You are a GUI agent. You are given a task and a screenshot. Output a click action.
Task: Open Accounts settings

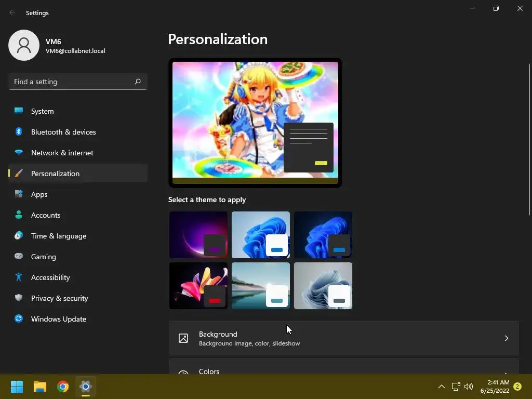coord(78,215)
